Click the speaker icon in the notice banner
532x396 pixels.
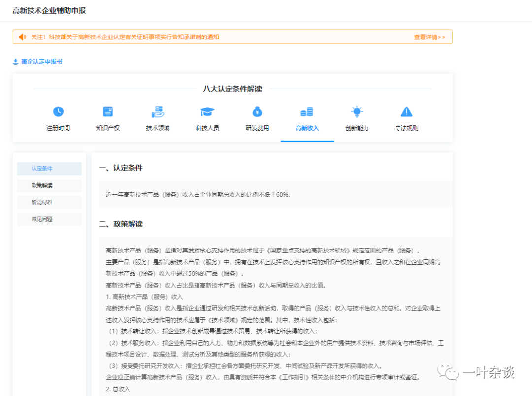pyautogui.click(x=22, y=36)
